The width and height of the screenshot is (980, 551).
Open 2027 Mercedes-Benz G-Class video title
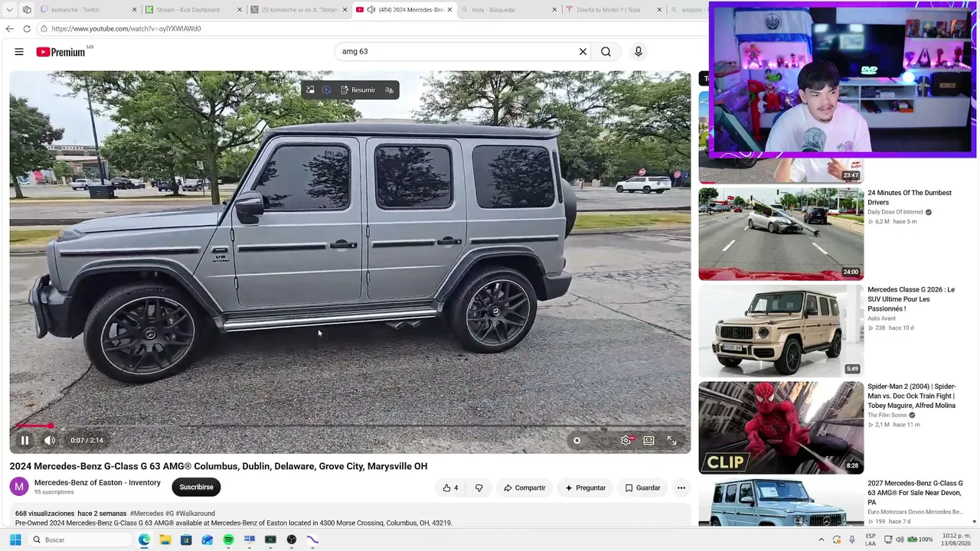pyautogui.click(x=915, y=493)
